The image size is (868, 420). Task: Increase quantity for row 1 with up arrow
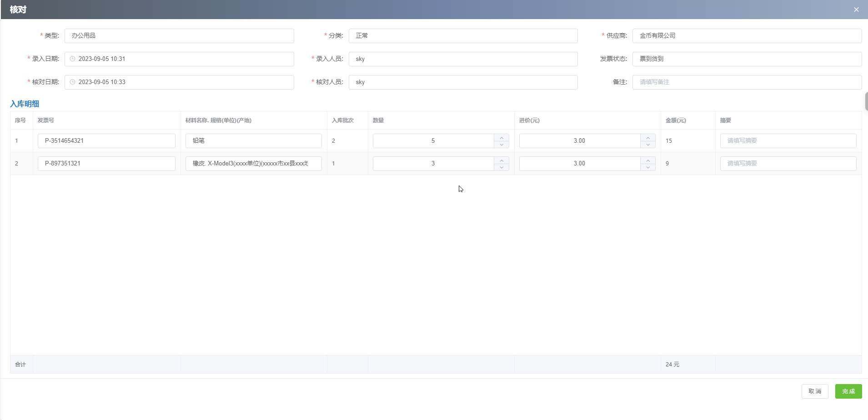[502, 138]
